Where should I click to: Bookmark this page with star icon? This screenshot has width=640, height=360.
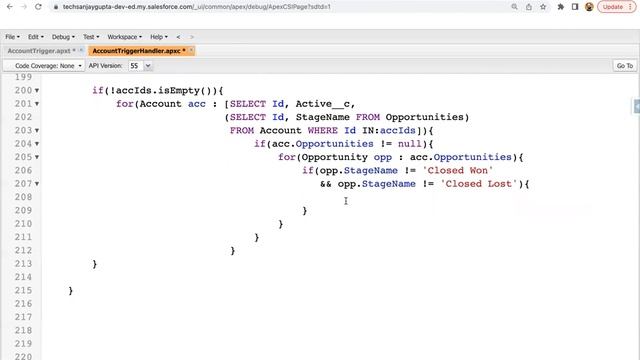coord(543,7)
